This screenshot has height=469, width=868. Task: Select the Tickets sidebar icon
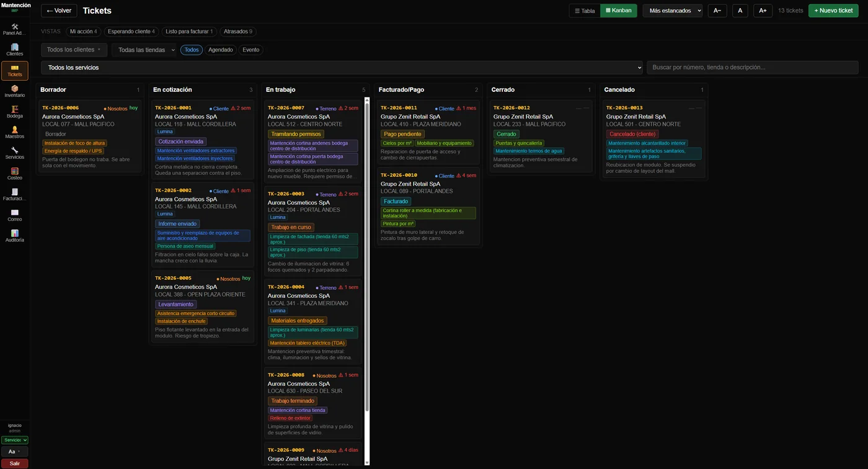tap(15, 71)
